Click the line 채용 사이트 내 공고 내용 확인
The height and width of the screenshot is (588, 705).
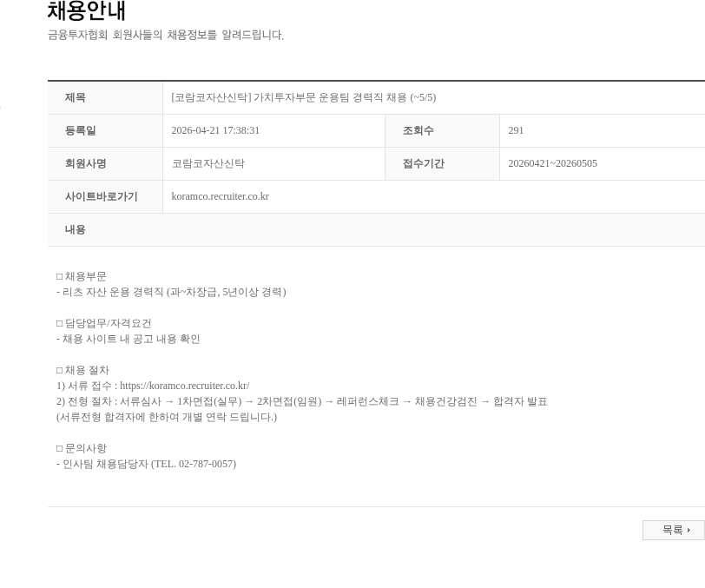[x=128, y=340]
